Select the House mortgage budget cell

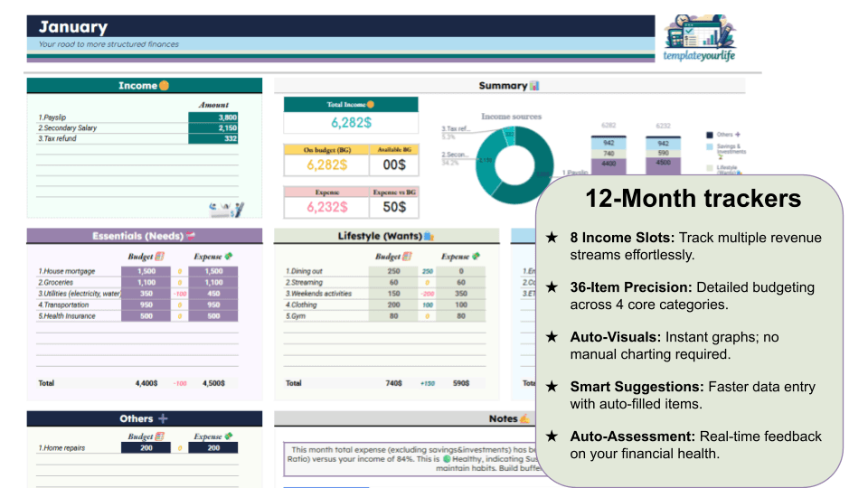tap(146, 271)
